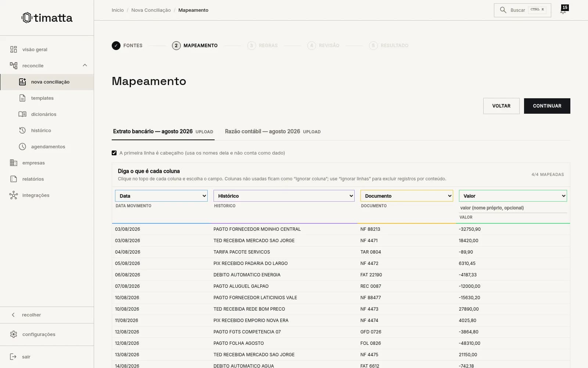588x368 pixels.
Task: Click the search magnifier icon
Action: coord(503,10)
